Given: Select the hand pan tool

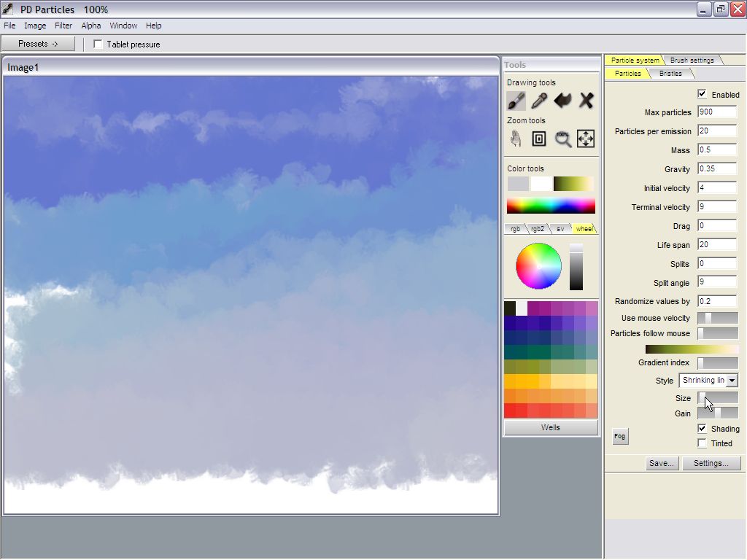Looking at the screenshot, I should pyautogui.click(x=516, y=139).
